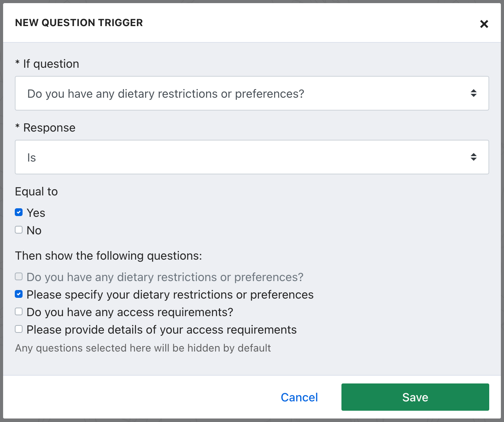This screenshot has width=504, height=422.
Task: Uncheck the Yes checkbox box
Action: click(x=19, y=212)
